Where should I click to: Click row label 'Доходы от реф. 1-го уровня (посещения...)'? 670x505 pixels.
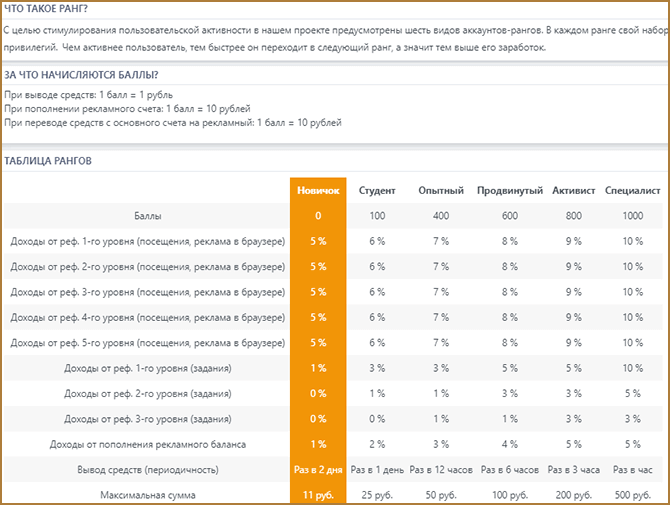147,241
